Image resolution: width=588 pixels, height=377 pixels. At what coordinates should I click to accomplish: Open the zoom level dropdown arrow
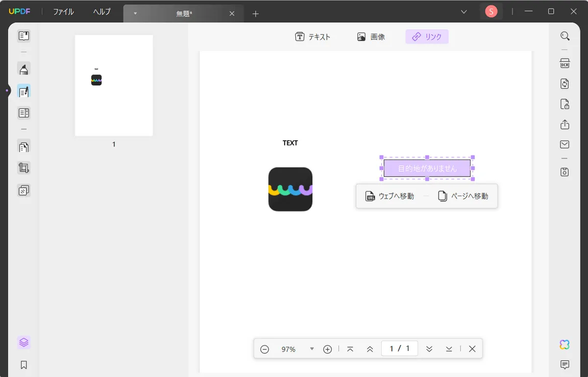point(312,349)
